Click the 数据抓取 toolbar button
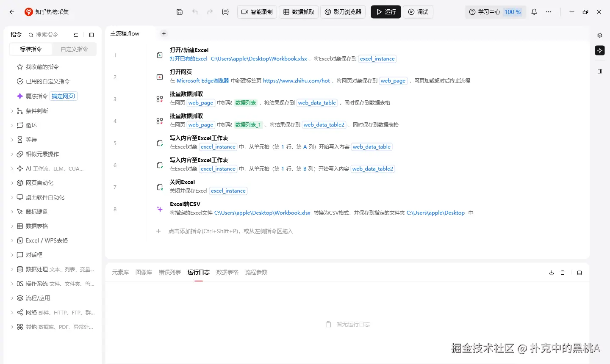The image size is (610, 364). pos(299,12)
